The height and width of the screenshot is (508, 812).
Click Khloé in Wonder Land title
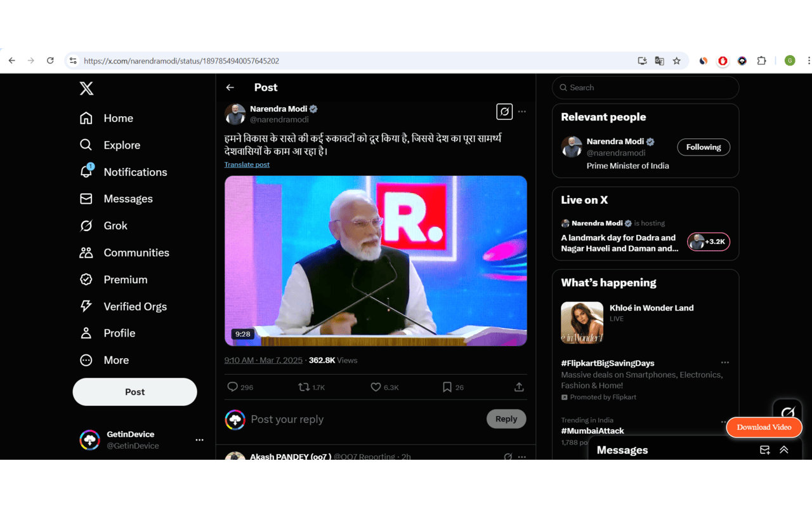click(x=652, y=308)
